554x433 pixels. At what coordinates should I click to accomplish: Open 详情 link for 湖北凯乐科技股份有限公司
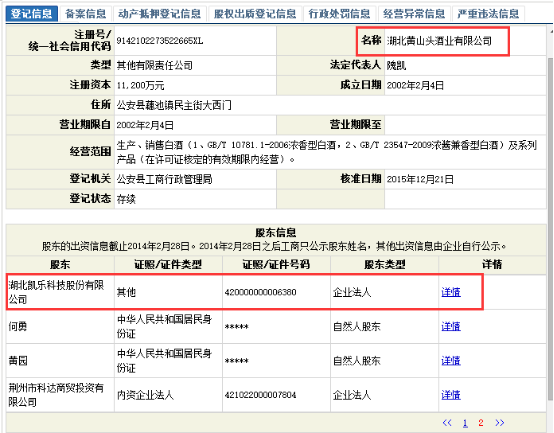(x=451, y=292)
